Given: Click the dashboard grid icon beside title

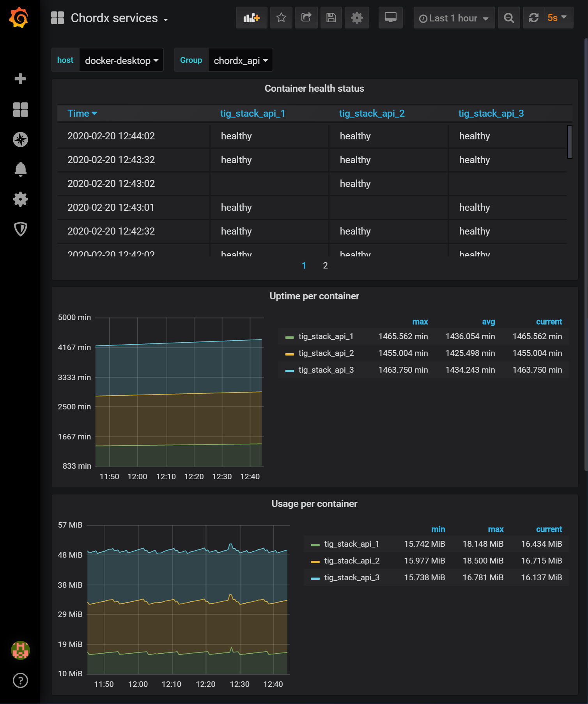Looking at the screenshot, I should coord(57,18).
